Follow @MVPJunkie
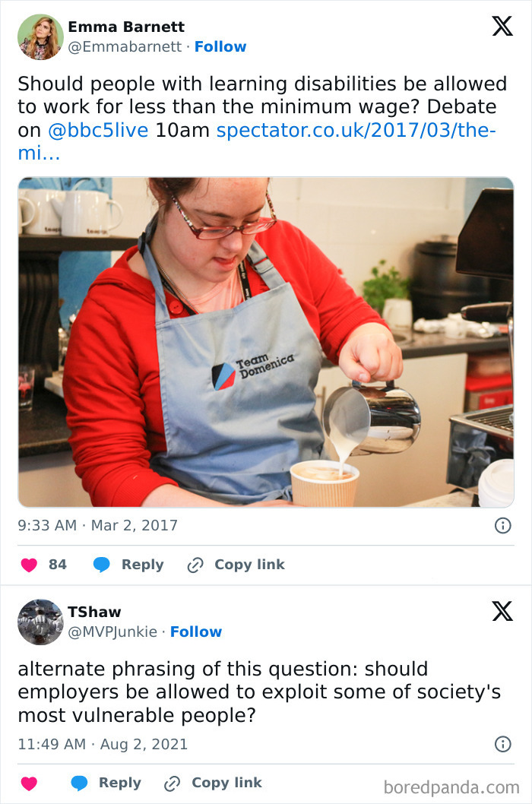The width and height of the screenshot is (532, 804). pyautogui.click(x=196, y=631)
